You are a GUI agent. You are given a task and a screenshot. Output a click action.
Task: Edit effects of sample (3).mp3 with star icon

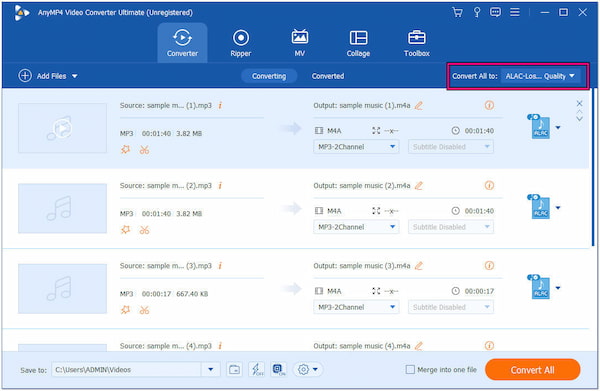(x=126, y=310)
